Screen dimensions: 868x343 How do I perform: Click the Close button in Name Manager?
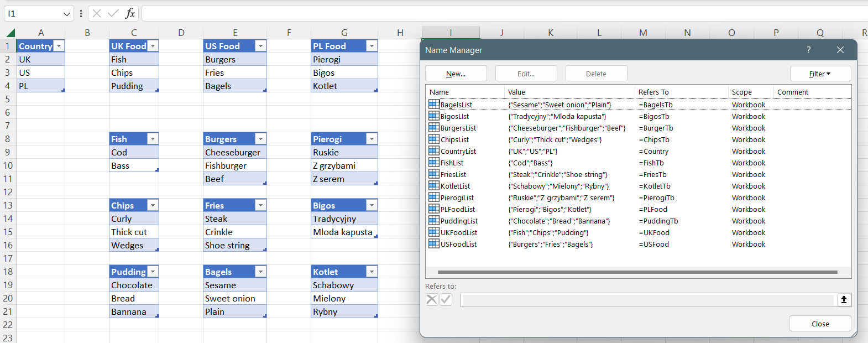click(x=820, y=324)
